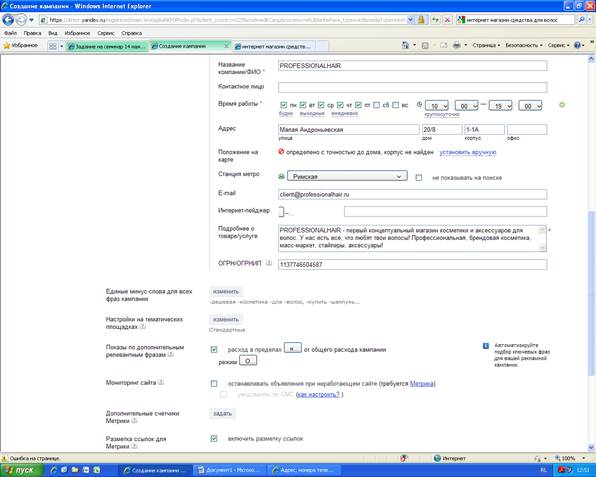Click 'задать' button for Метрика counters

[x=222, y=414]
